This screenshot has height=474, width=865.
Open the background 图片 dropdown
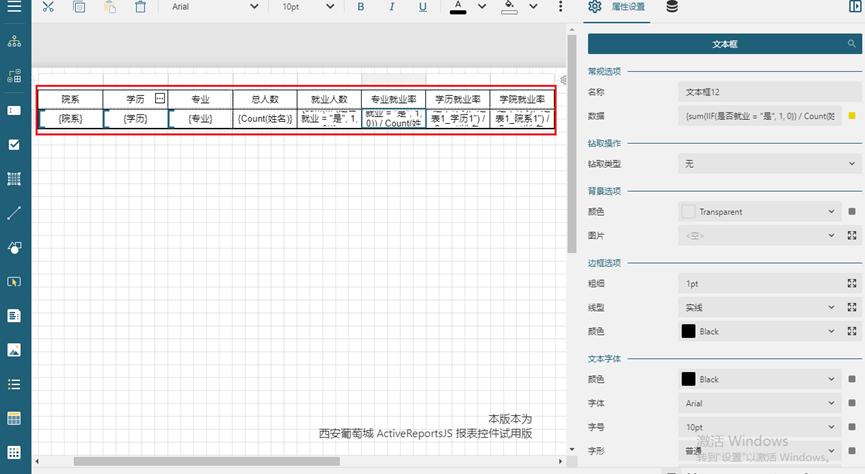[x=760, y=236]
